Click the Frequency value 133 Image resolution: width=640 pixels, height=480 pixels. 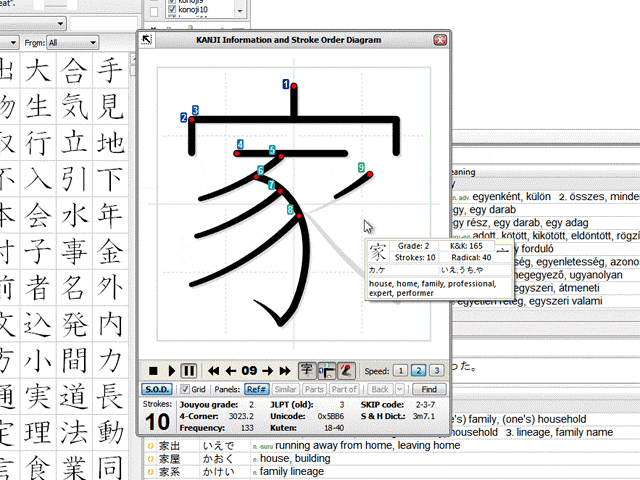(247, 428)
